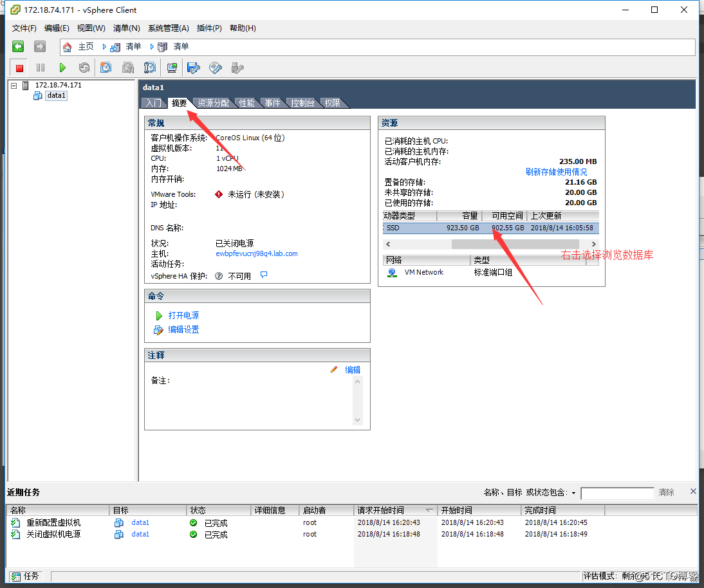Open the 插件(P) menu
Screen dimensions: 704x588
click(209, 28)
